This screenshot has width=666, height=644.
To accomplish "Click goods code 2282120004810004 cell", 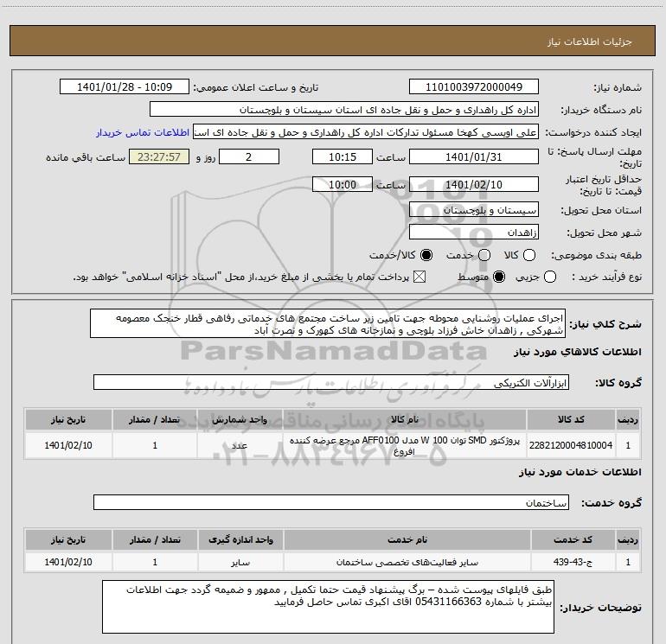I will click(571, 445).
